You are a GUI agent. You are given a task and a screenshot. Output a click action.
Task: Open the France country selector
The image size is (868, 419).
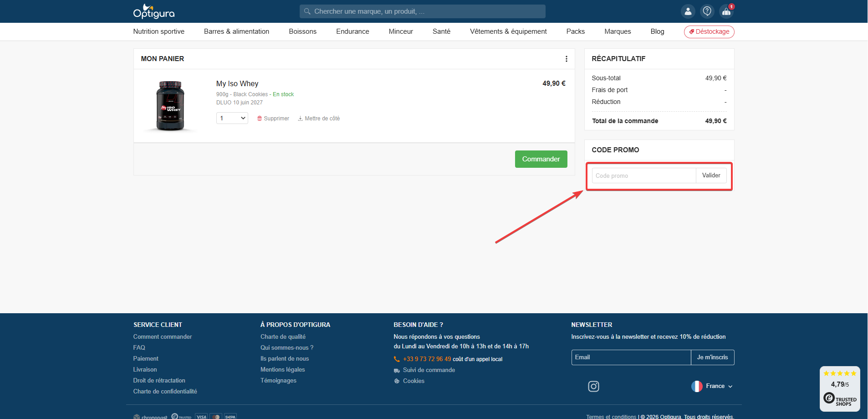pos(712,386)
